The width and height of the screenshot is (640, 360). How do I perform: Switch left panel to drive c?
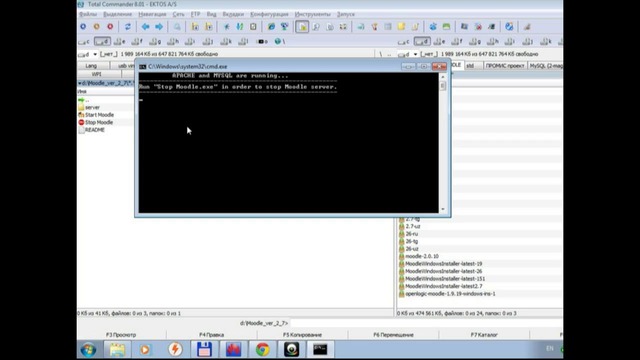pyautogui.click(x=84, y=42)
